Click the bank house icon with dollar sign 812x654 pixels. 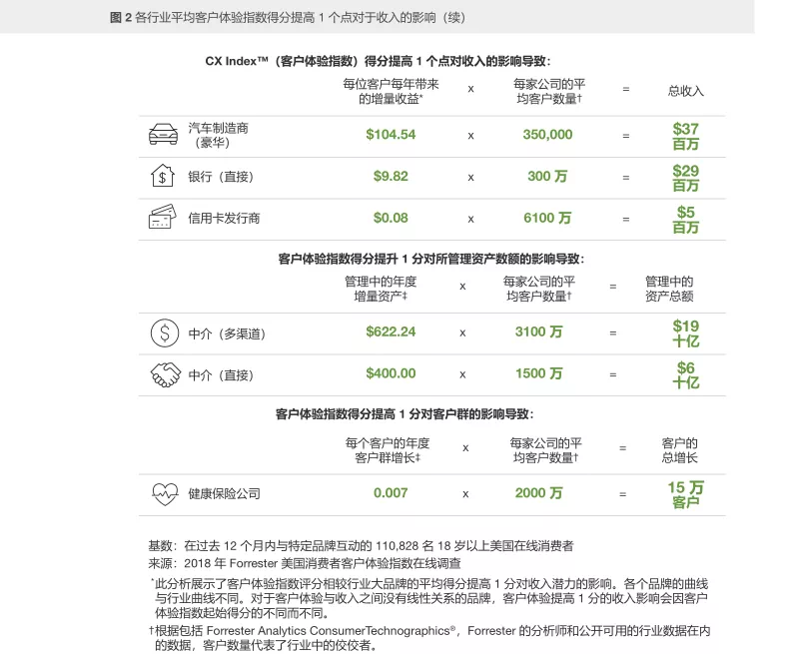point(162,176)
